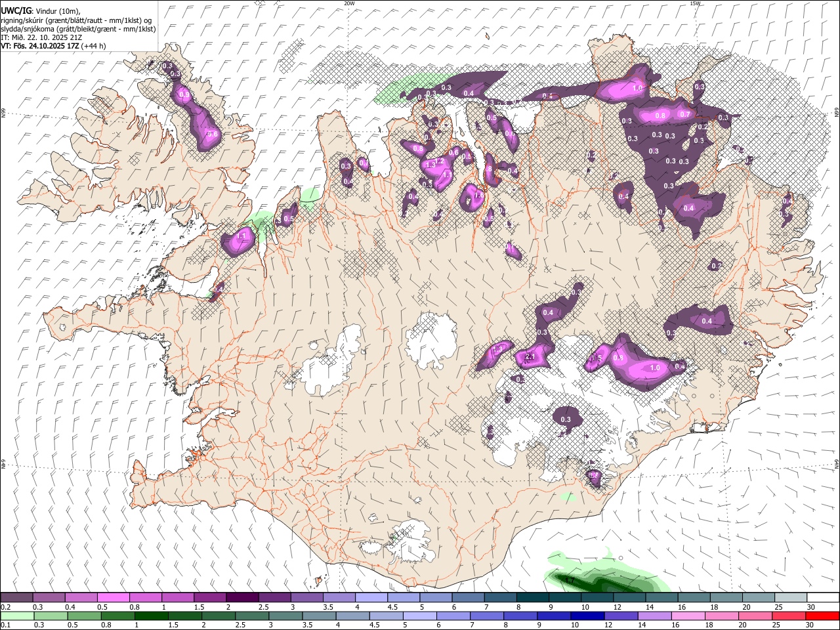
Task: Select the snow legend swatch between 20 and 25
Action: tap(757, 598)
